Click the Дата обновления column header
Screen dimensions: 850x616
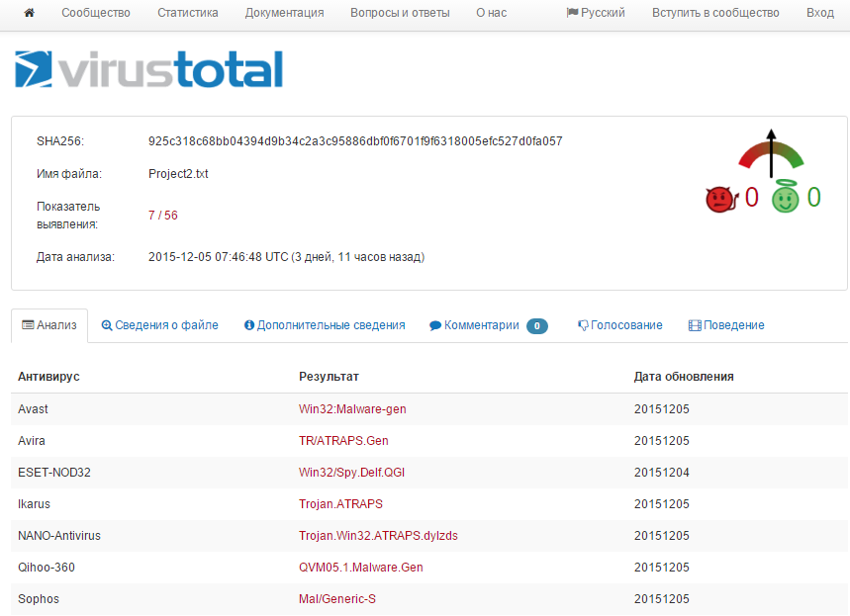pos(684,377)
